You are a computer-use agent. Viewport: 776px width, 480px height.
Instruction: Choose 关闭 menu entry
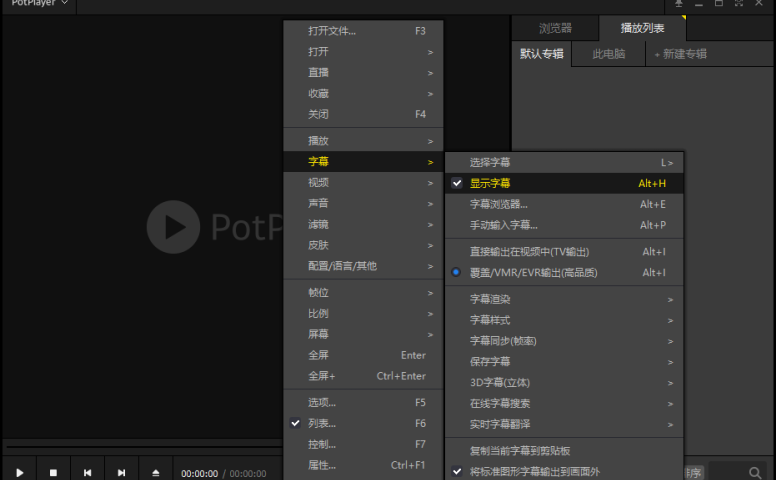pos(363,114)
